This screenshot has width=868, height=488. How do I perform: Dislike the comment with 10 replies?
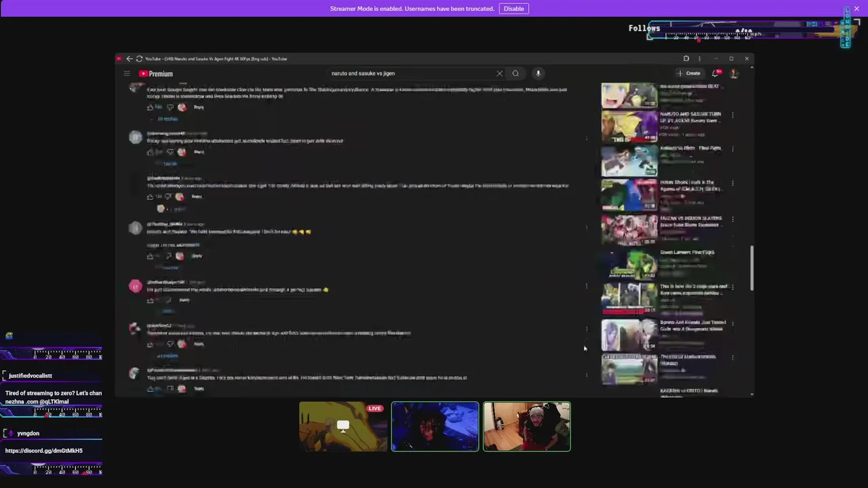[170, 107]
